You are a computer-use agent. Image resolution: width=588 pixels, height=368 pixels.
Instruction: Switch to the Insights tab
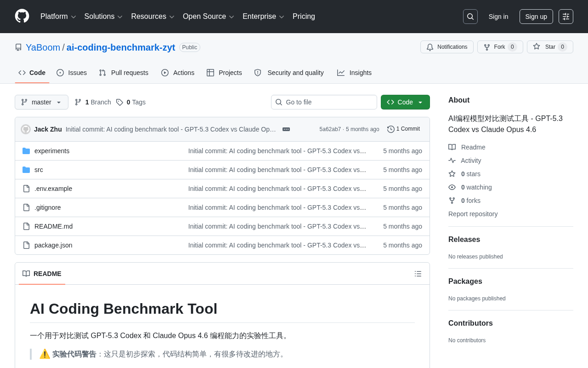point(354,73)
